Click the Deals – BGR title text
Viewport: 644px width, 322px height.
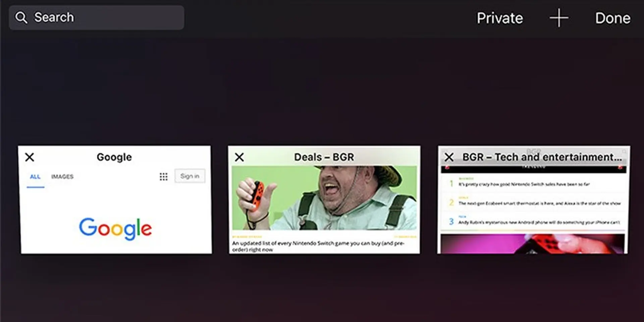click(x=324, y=157)
